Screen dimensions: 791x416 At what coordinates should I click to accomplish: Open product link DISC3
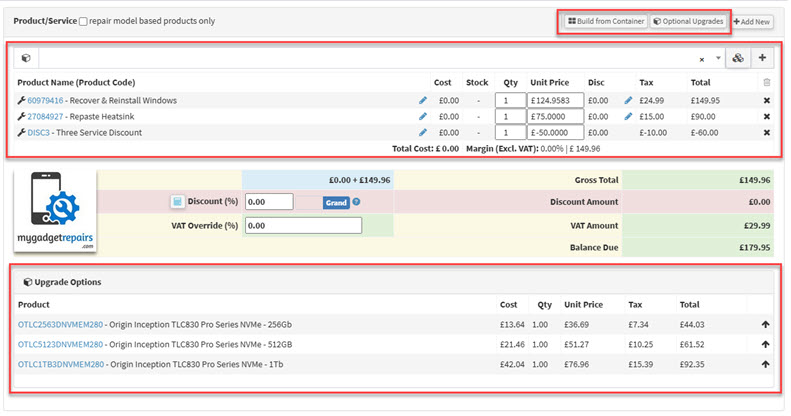[38, 133]
